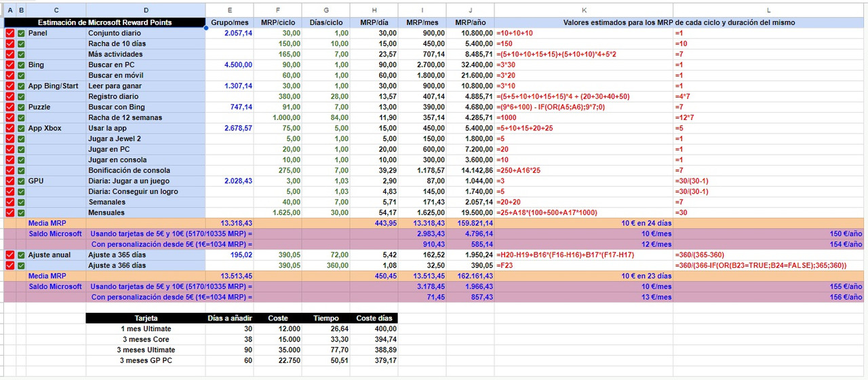Screen dimensions: 868x380
Task: Click the 'MRP/ciclo' header cell
Action: point(278,22)
